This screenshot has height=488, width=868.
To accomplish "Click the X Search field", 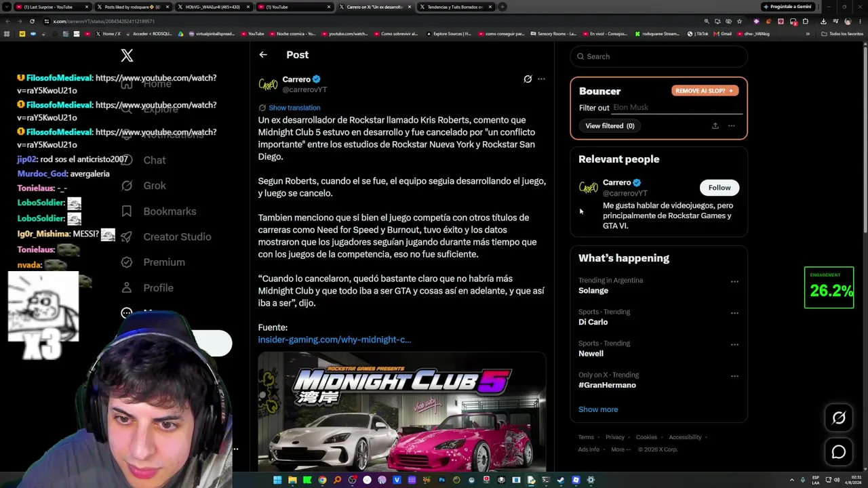I will click(659, 56).
